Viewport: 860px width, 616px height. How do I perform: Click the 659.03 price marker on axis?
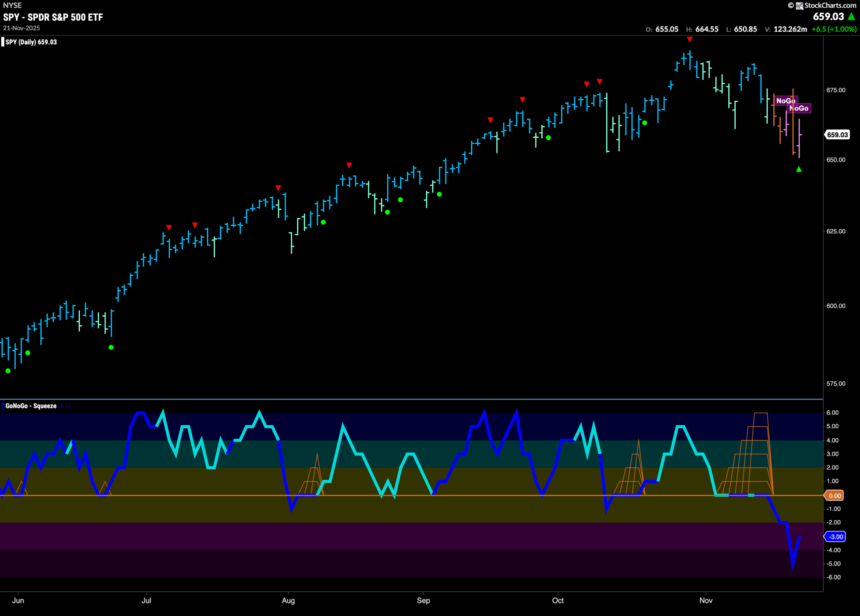[x=837, y=135]
